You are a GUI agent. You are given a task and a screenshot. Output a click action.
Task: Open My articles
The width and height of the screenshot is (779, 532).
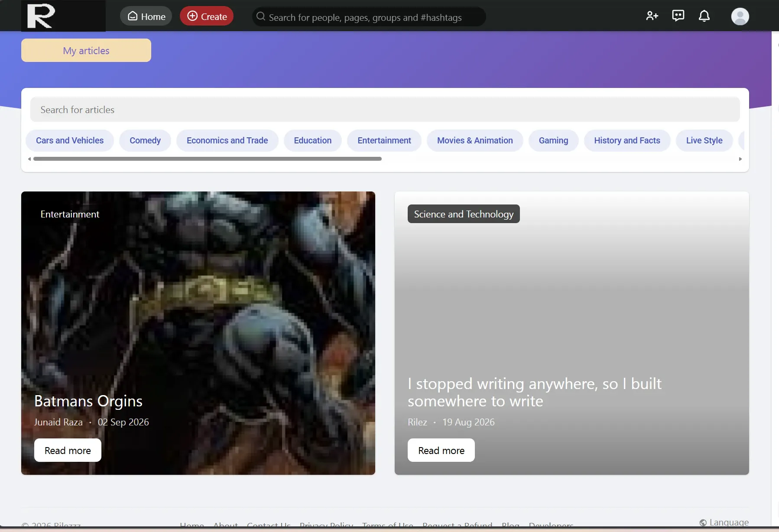[x=86, y=50]
